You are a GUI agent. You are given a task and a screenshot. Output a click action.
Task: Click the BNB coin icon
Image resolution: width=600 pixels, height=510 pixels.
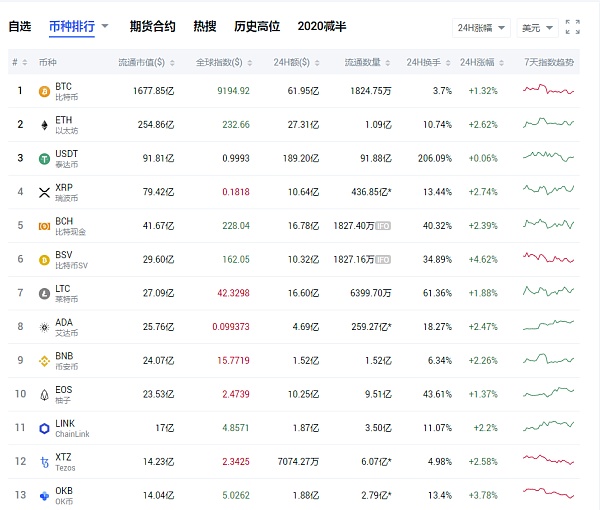click(x=44, y=361)
